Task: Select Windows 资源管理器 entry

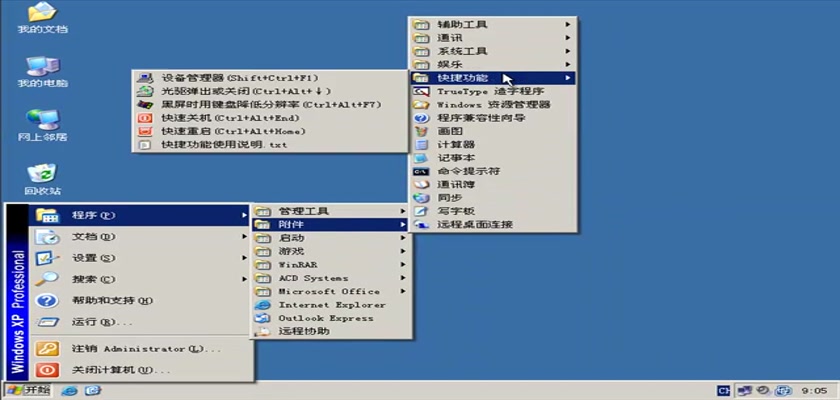Action: point(493,105)
